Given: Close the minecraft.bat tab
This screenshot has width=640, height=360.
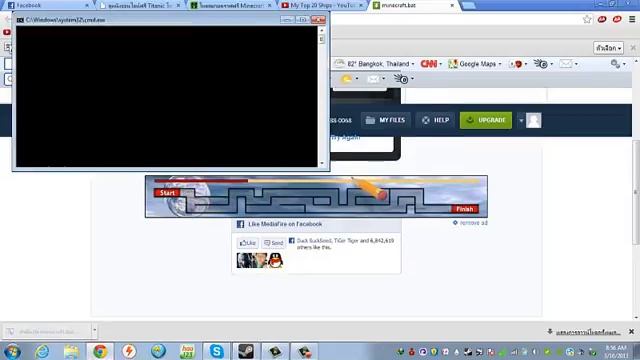Looking at the screenshot, I should (452, 5).
